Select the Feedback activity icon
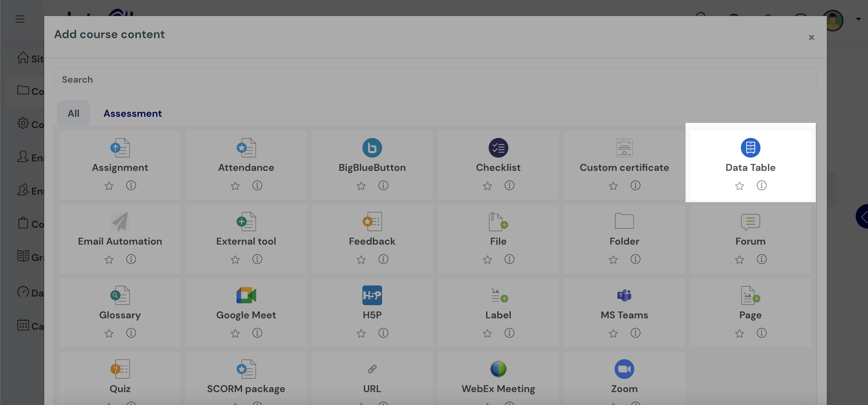Screen dimensions: 868x405 coord(372,222)
